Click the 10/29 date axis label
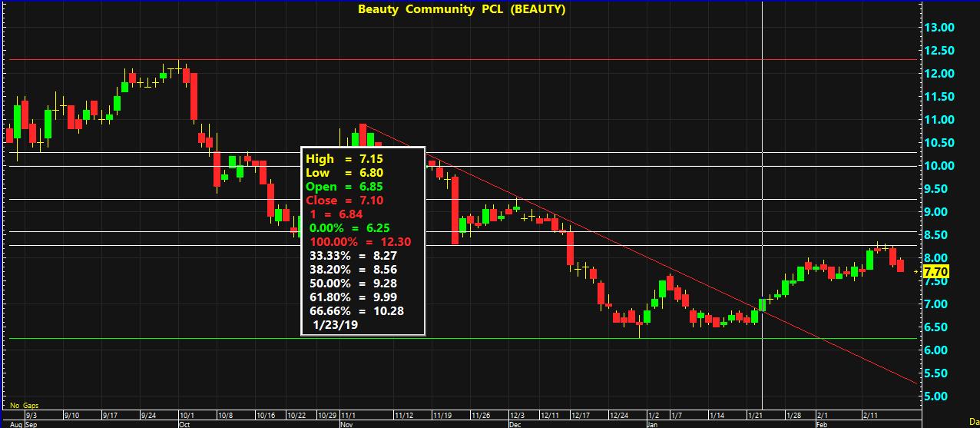This screenshot has width=980, height=428. [x=328, y=415]
